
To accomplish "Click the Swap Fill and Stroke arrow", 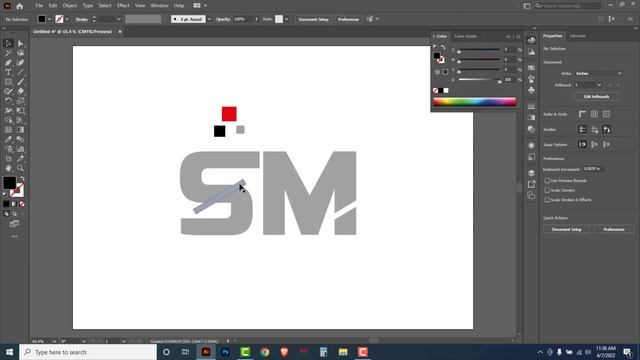I will click(x=22, y=178).
